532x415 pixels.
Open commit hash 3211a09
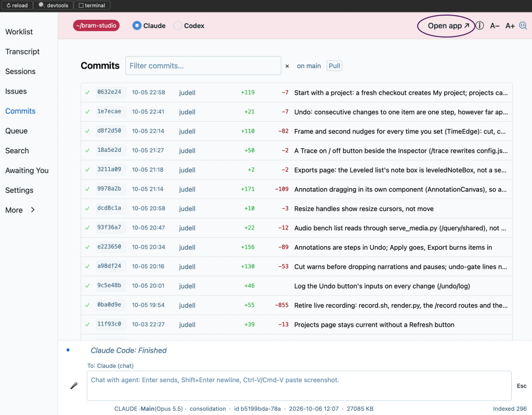109,170
